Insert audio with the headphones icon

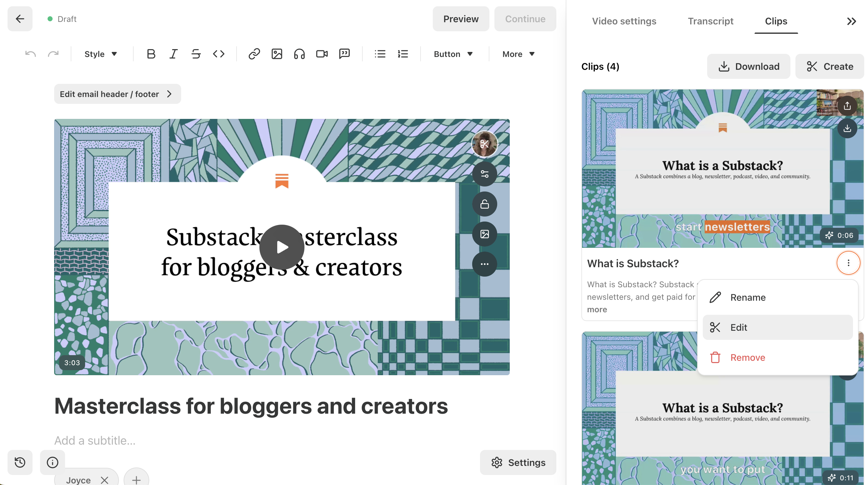(299, 54)
